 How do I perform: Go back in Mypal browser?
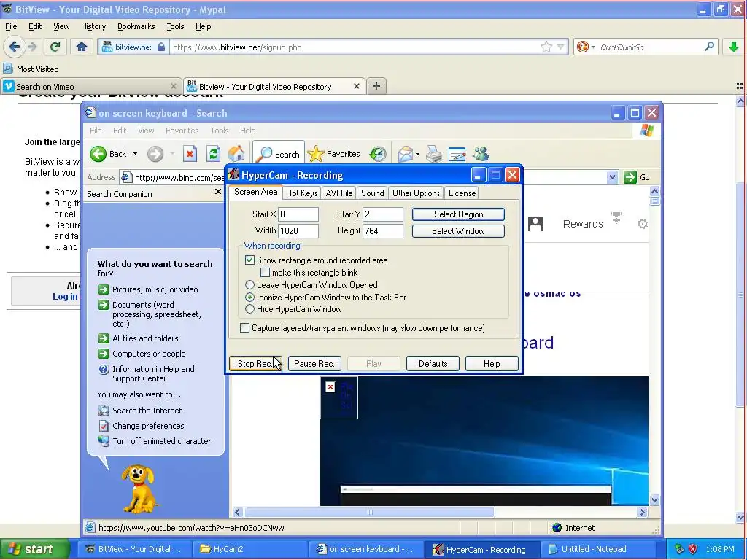click(x=14, y=47)
